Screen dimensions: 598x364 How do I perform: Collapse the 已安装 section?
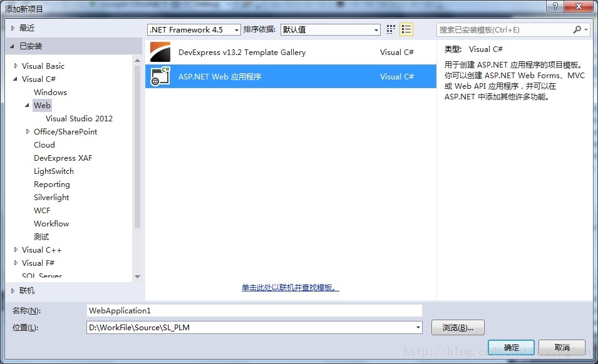tap(12, 46)
